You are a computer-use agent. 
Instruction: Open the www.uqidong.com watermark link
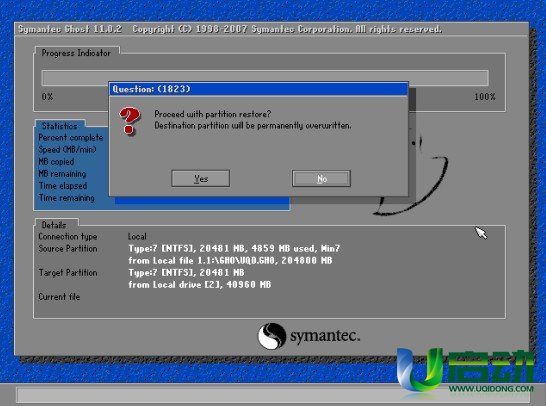491,388
